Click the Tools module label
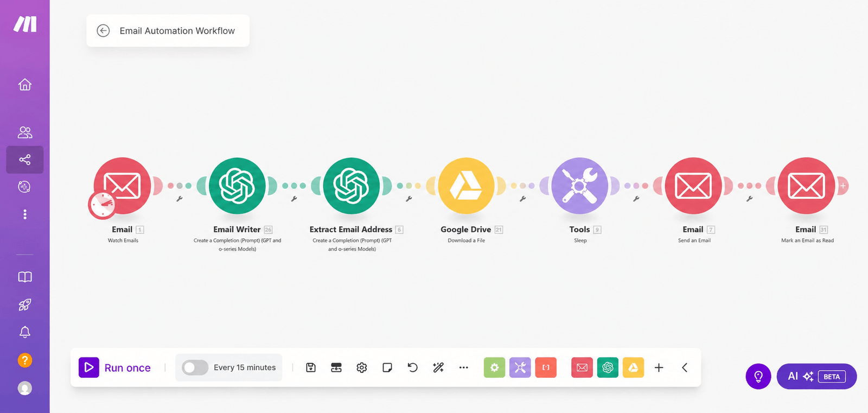Image resolution: width=868 pixels, height=413 pixels. [579, 230]
